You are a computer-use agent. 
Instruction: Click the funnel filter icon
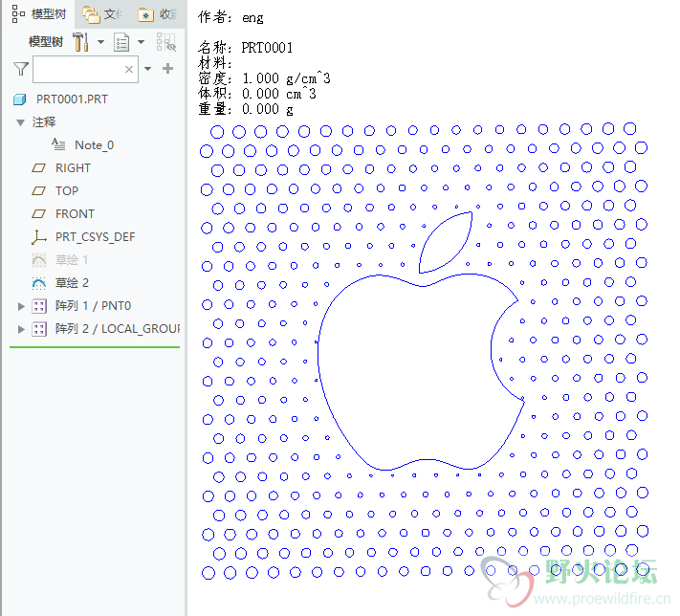click(x=21, y=69)
